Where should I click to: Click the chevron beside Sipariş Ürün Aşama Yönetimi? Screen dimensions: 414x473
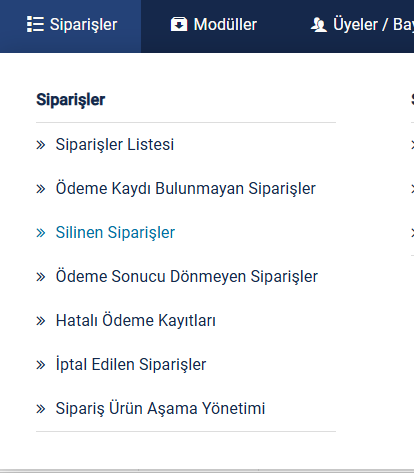(x=41, y=409)
